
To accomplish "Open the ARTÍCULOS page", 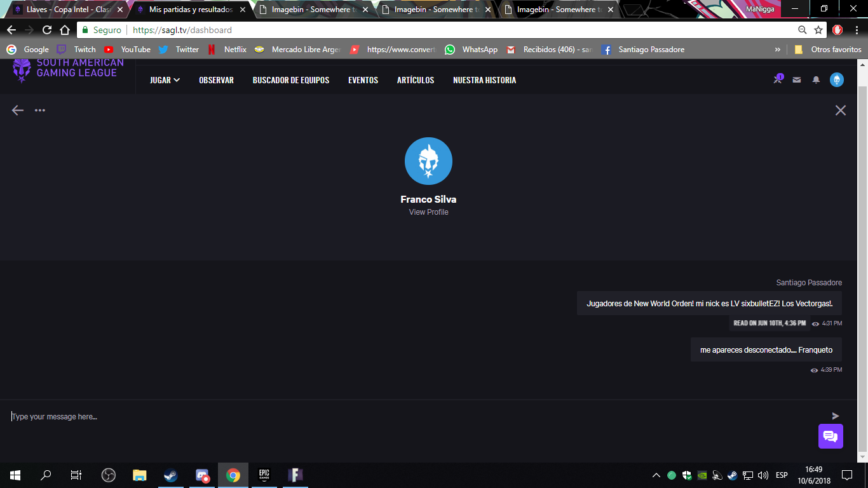I will [x=416, y=80].
